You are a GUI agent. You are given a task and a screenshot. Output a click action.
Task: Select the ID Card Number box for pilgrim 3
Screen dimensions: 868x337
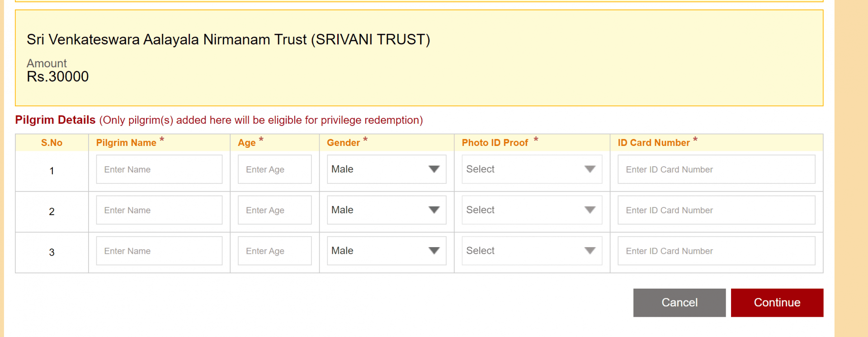tap(716, 251)
